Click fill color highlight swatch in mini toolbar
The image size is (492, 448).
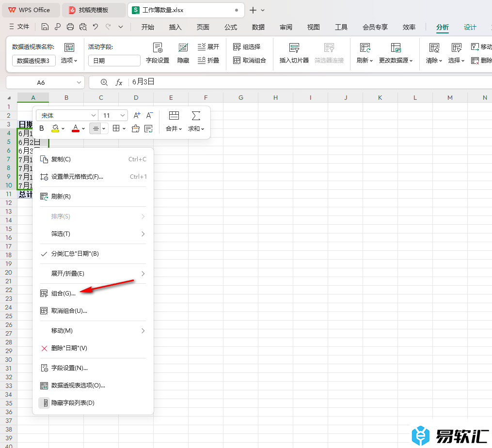tap(55, 128)
